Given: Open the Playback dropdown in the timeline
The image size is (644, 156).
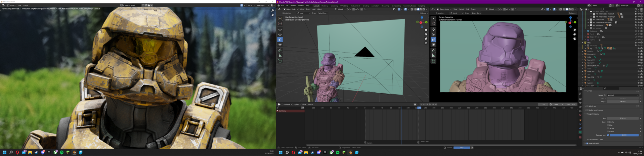Looking at the screenshot, I should pos(288,104).
